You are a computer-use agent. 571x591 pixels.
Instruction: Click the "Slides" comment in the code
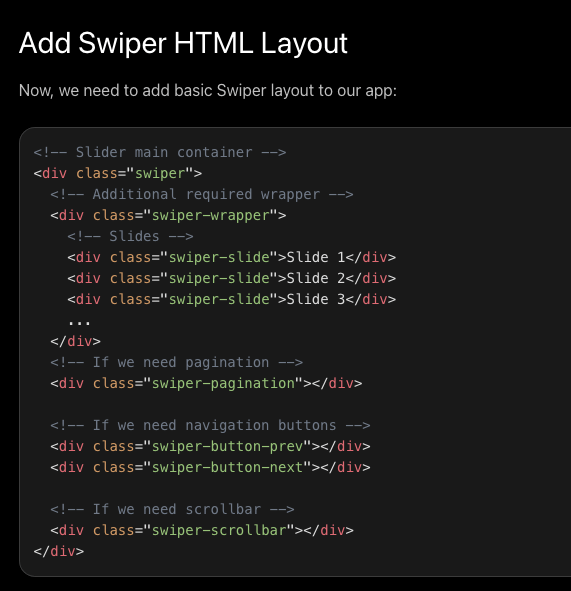click(130, 236)
